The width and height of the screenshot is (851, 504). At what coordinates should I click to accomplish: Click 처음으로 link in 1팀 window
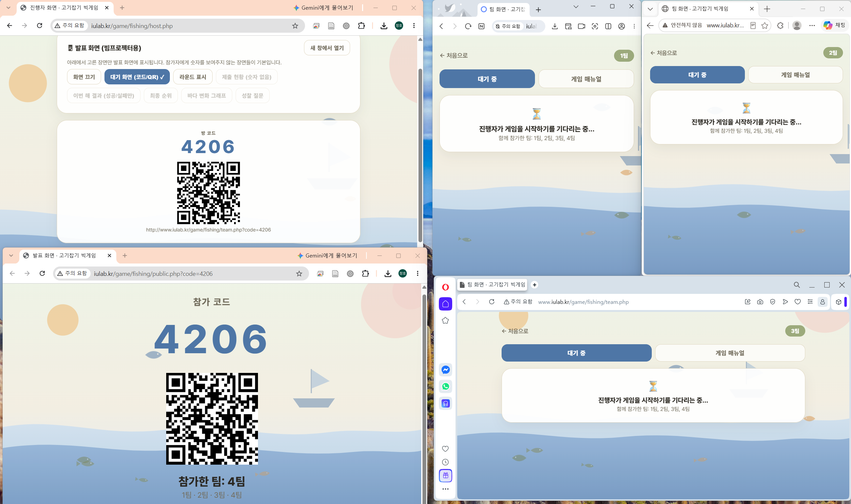click(454, 55)
